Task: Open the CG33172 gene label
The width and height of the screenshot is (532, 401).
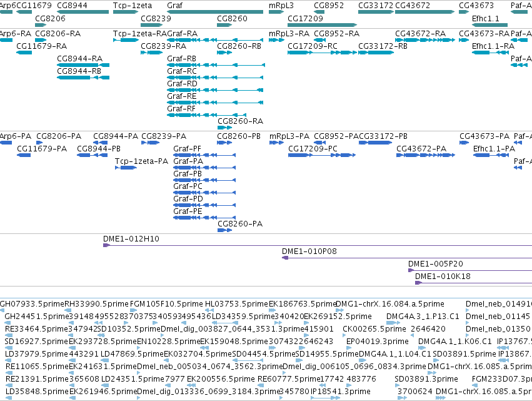Action: tap(376, 6)
